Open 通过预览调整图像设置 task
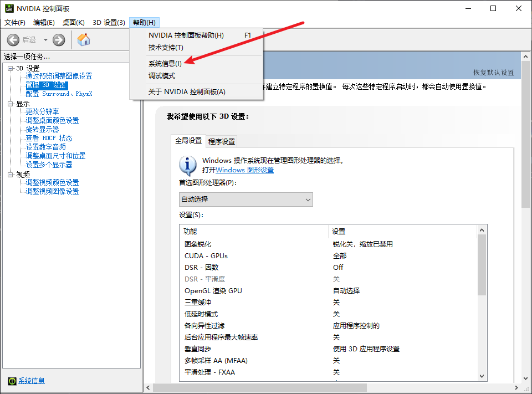The image size is (532, 394). pyautogui.click(x=59, y=76)
